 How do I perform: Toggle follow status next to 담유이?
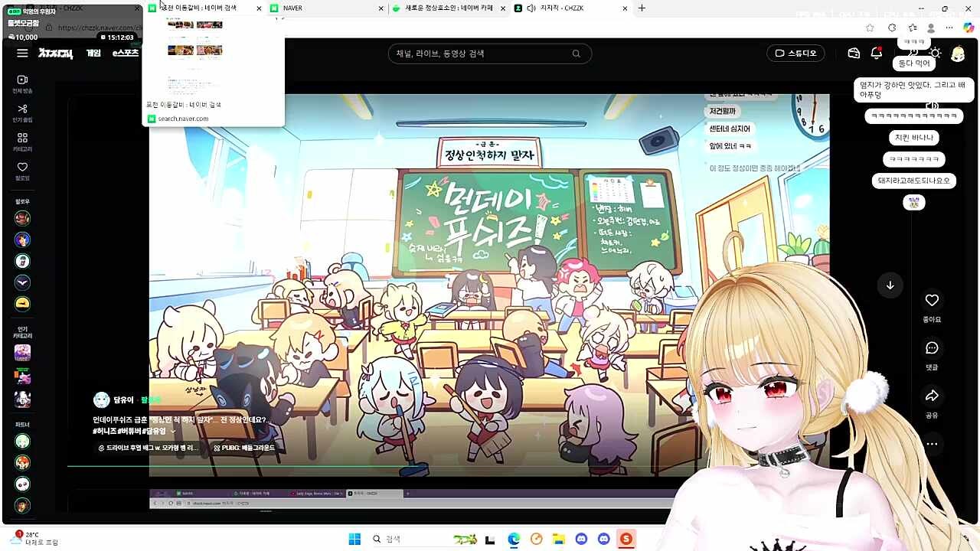pos(151,400)
